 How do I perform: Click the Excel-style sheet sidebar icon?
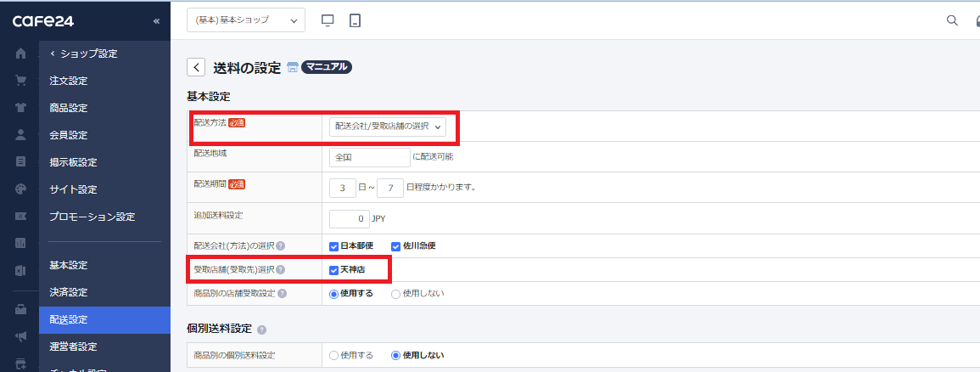[x=20, y=271]
